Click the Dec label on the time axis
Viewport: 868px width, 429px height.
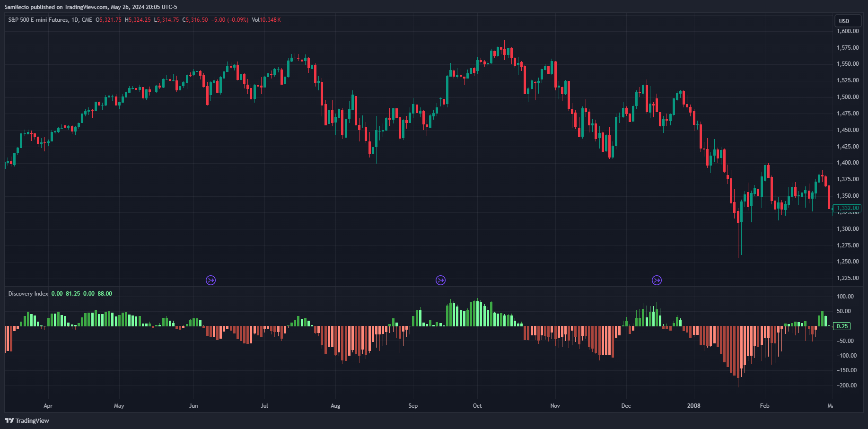(626, 406)
